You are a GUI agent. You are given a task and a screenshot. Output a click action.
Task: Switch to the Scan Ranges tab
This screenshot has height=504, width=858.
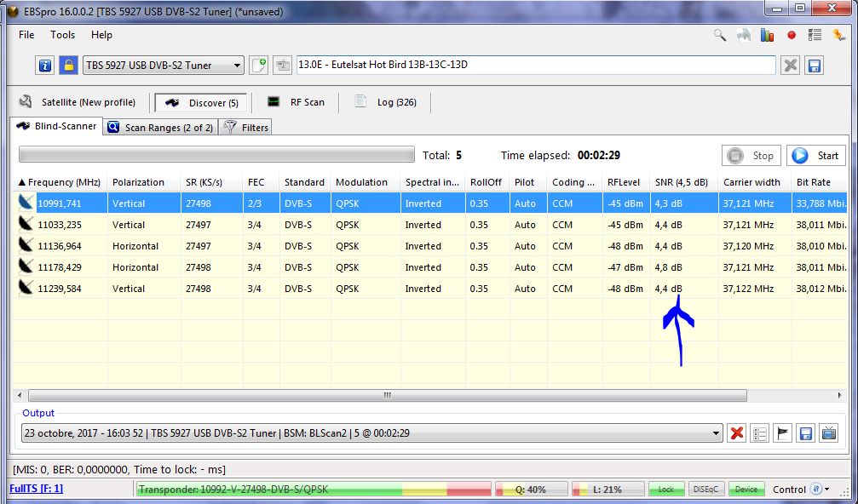[160, 128]
